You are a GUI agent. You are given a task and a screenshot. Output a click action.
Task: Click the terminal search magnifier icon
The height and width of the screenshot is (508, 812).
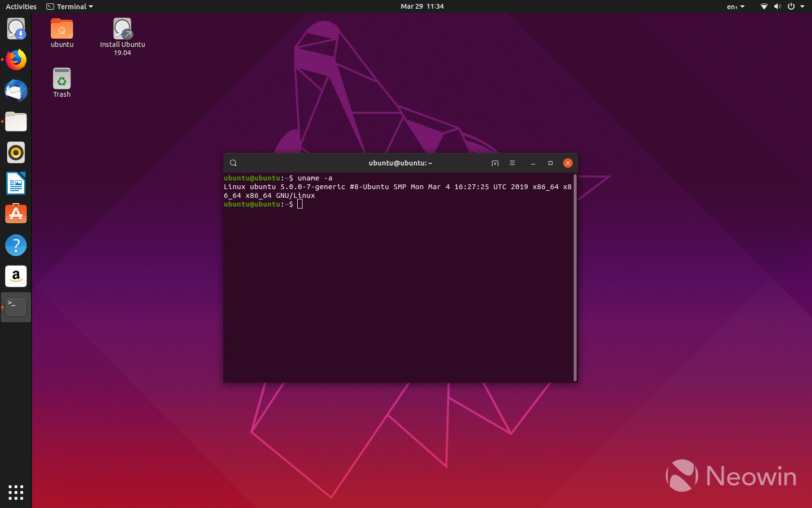(233, 163)
